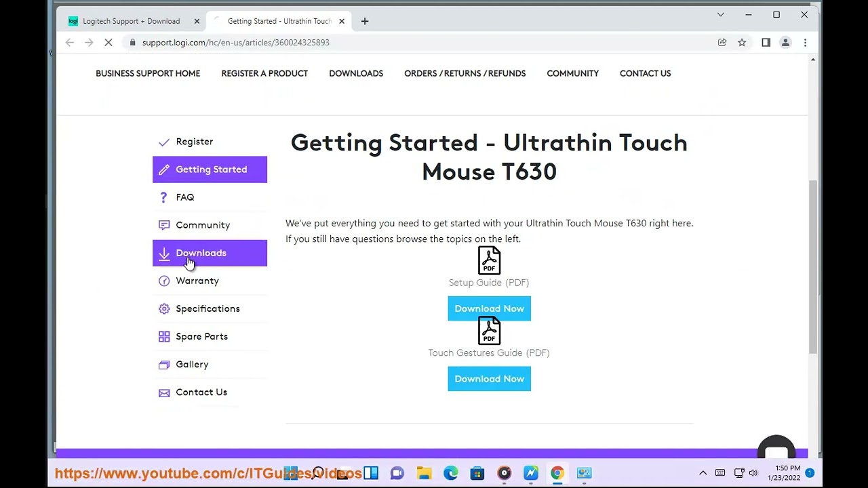The image size is (868, 488).
Task: Click the chat bubble icon beside Community
Action: [x=163, y=225]
